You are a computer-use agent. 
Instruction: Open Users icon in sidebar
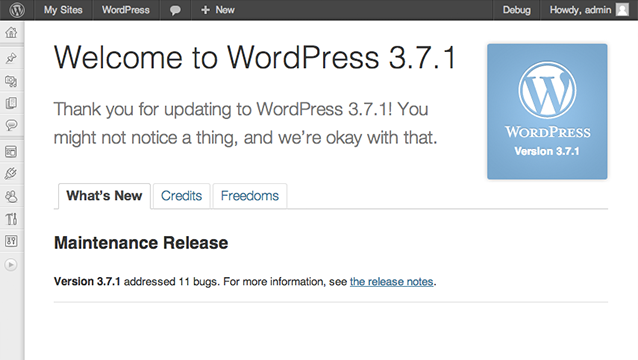11,196
